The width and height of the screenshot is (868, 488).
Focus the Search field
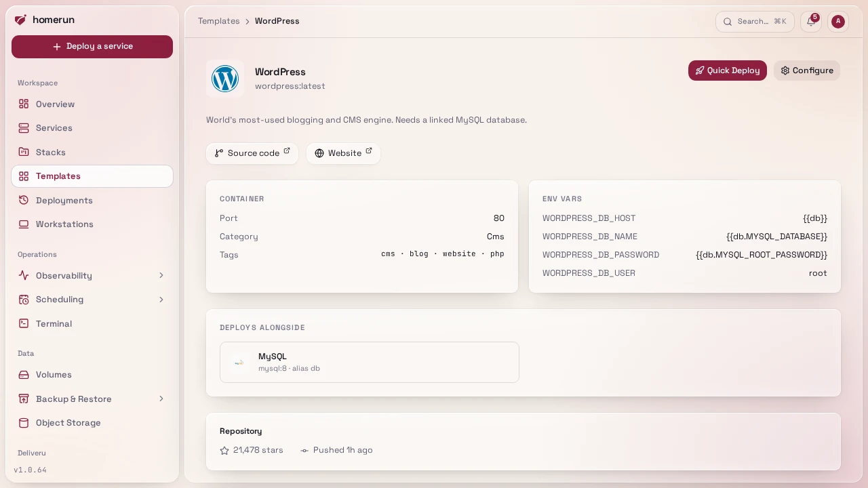coord(755,21)
